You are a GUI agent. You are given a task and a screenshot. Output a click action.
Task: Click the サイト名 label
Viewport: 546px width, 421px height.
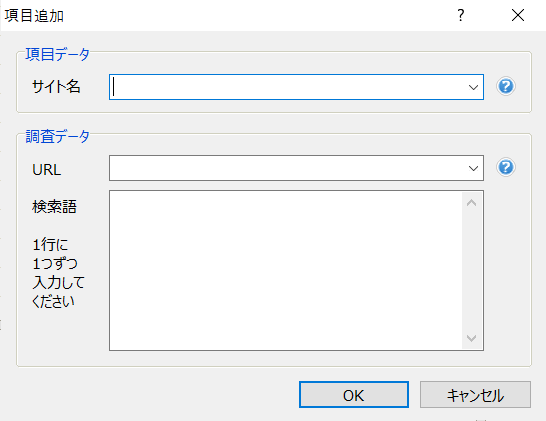click(56, 86)
